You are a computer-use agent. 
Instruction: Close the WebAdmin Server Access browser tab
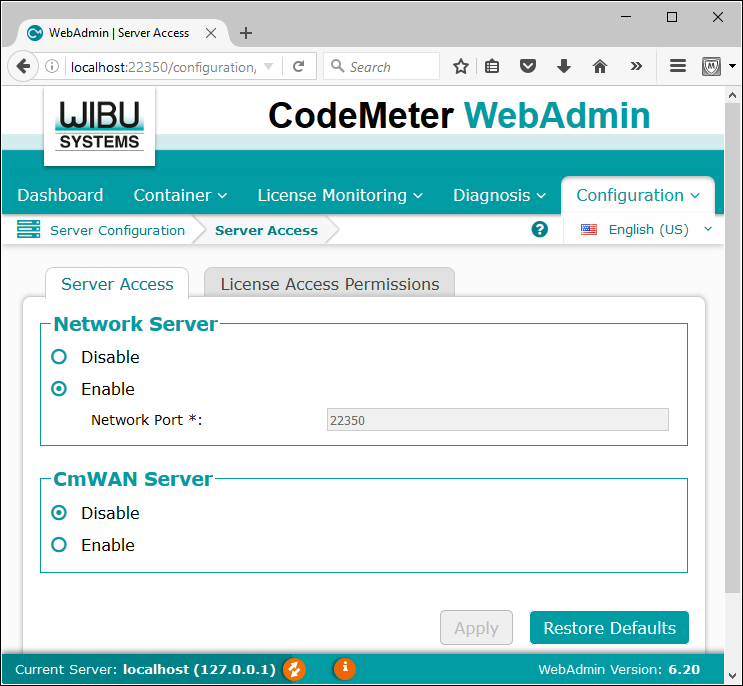tap(211, 33)
